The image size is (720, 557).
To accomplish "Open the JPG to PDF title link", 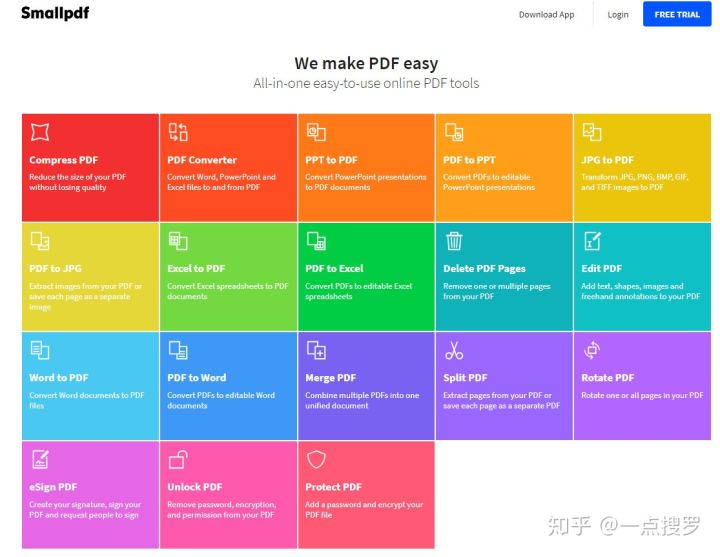I will click(607, 160).
